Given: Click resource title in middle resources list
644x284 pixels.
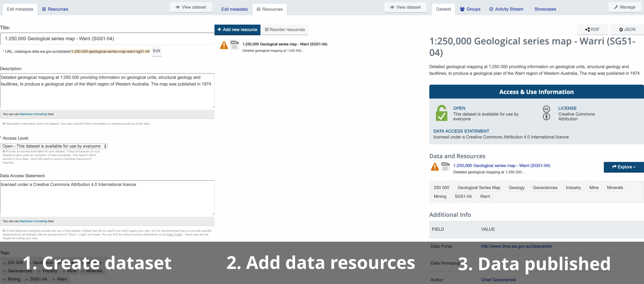Looking at the screenshot, I should coord(285,44).
